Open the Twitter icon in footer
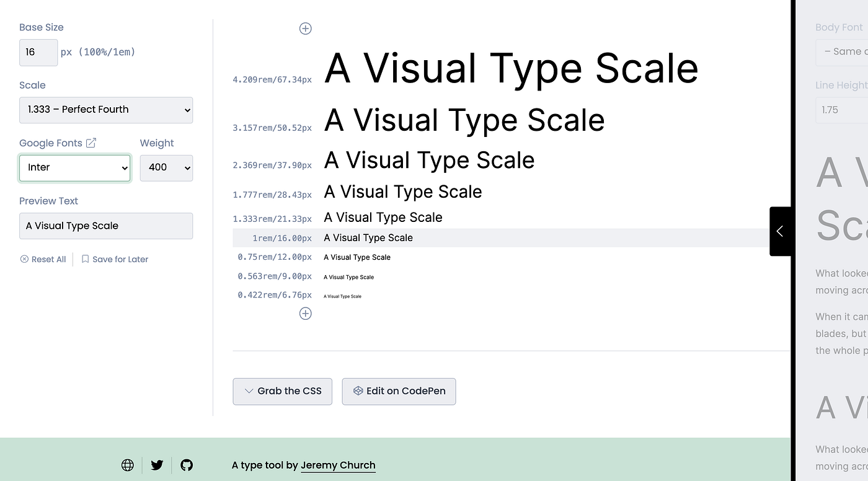The image size is (868, 481). [157, 465]
